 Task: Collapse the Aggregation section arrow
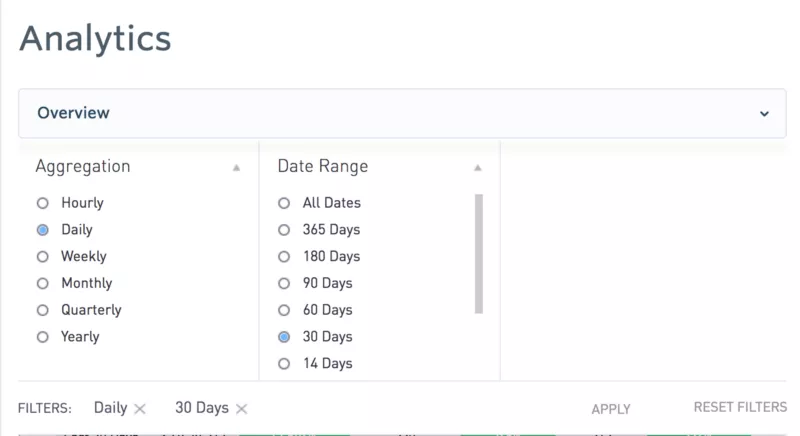coord(236,168)
